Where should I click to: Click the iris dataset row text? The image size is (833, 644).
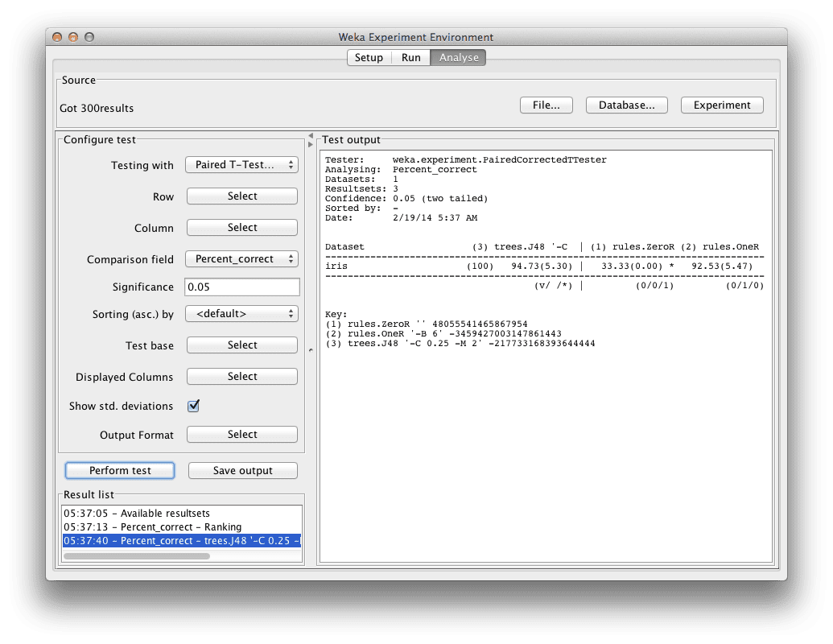click(x=336, y=266)
